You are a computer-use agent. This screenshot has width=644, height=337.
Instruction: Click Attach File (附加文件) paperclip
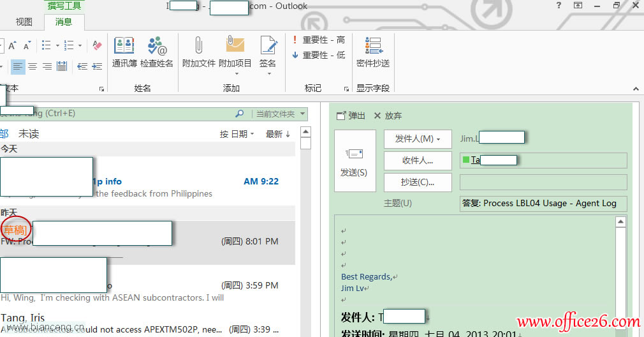coord(199,52)
